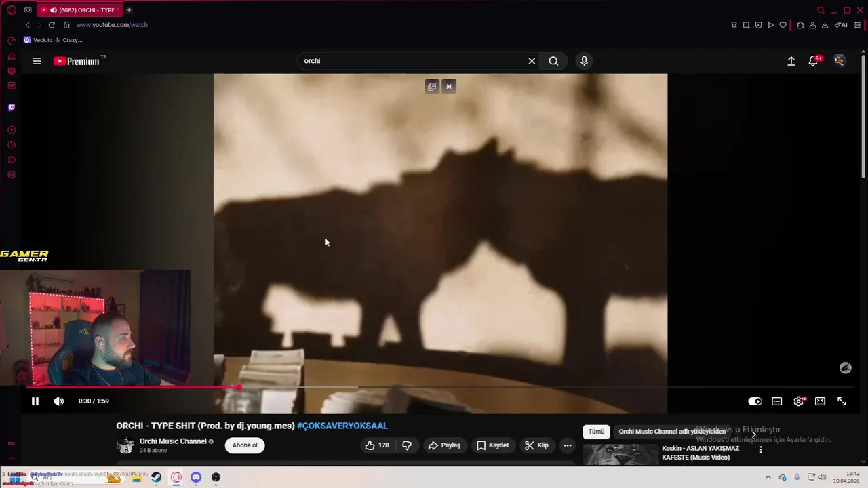The image size is (868, 488).
Task: Pause the playing video
Action: click(35, 401)
